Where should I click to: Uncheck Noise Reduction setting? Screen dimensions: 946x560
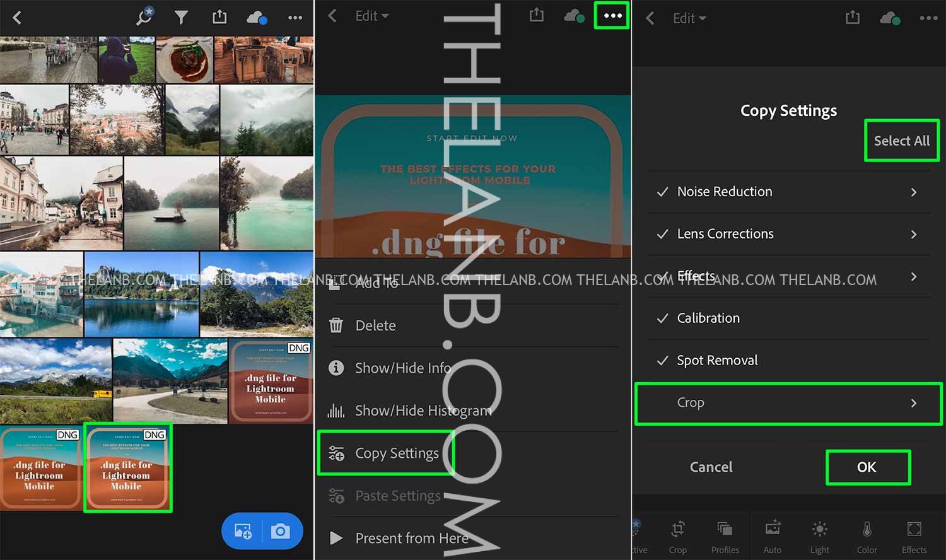coord(662,192)
